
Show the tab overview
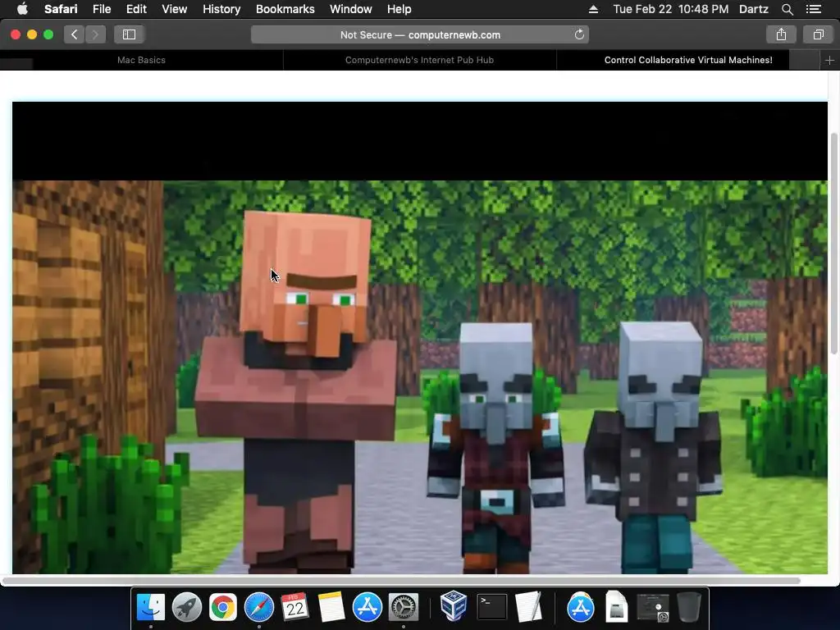click(818, 34)
